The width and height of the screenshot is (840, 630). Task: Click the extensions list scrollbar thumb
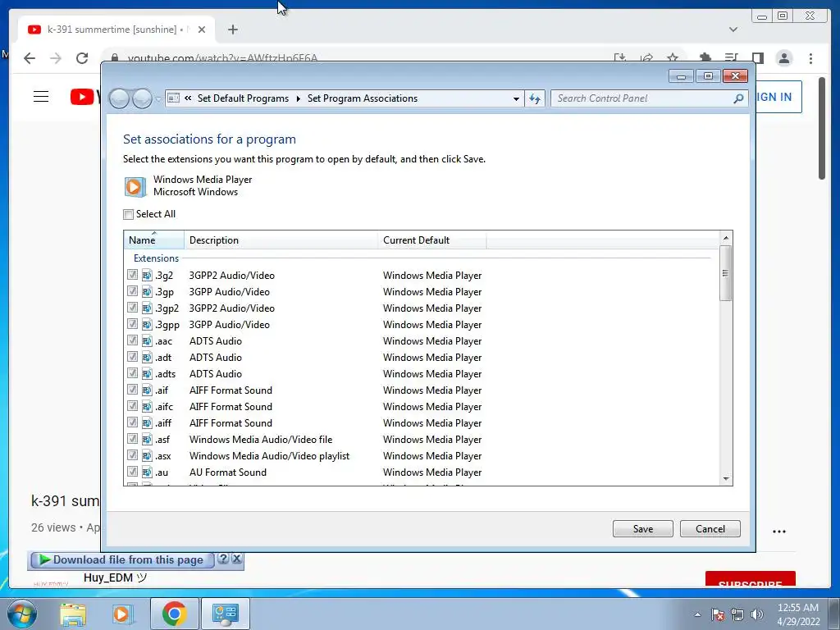click(x=725, y=273)
